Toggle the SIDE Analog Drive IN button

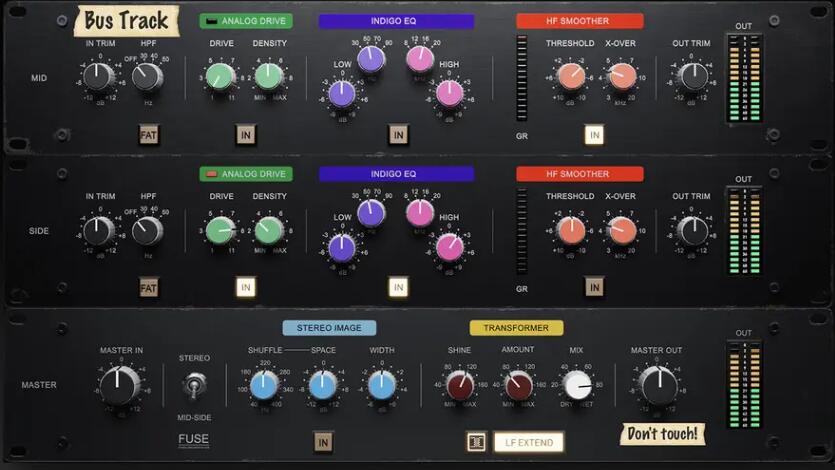[x=245, y=288]
